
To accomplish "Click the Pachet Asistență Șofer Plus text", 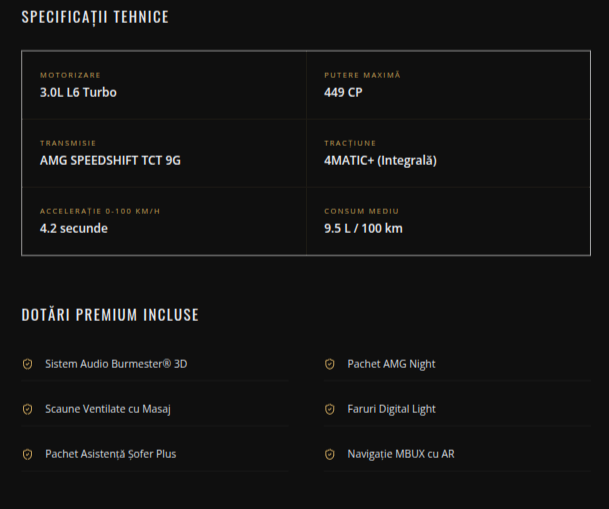I will (x=111, y=454).
